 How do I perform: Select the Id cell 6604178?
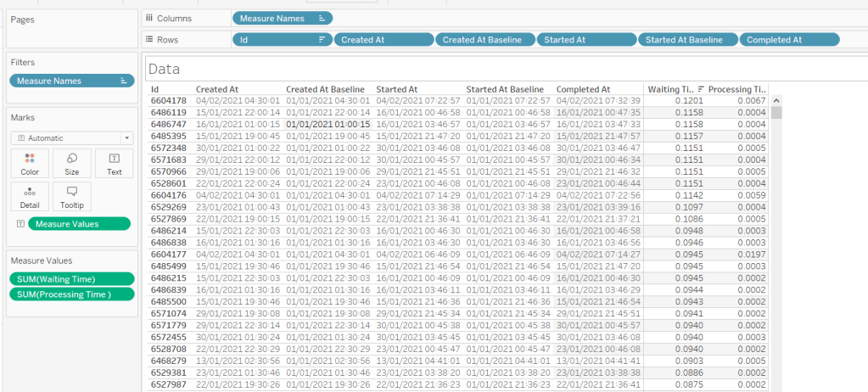[x=167, y=101]
